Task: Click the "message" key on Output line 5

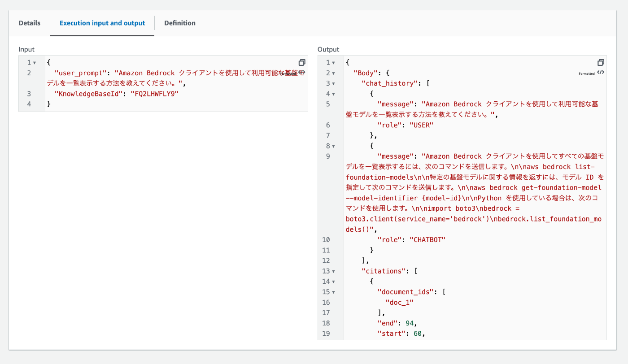Action: click(395, 104)
